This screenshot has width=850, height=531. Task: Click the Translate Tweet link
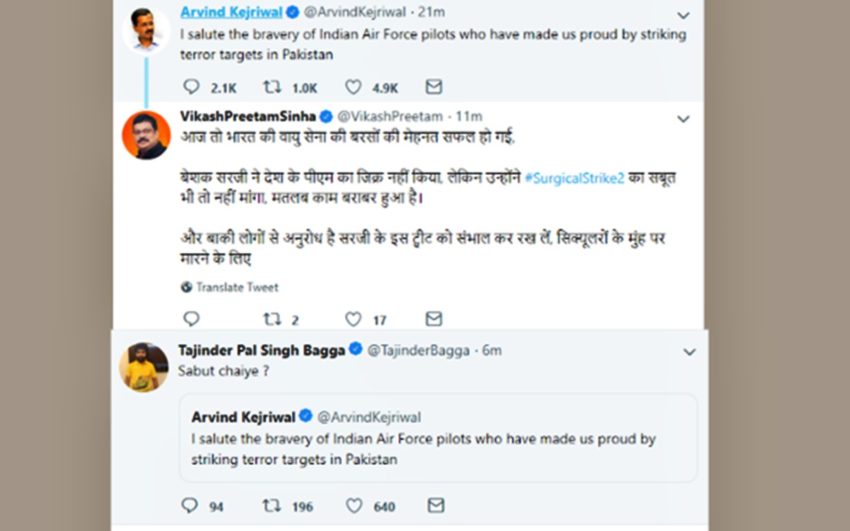[x=236, y=287]
